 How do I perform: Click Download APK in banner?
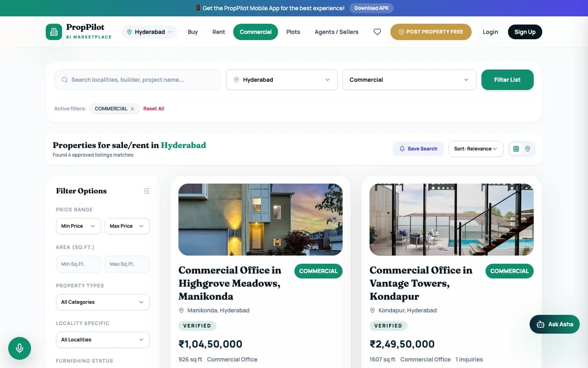pyautogui.click(x=372, y=8)
